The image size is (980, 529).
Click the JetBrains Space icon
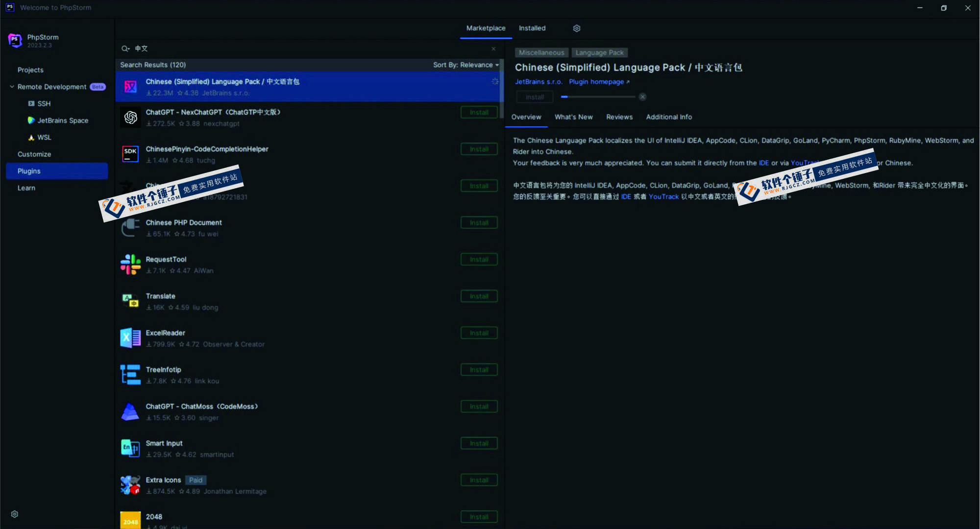(x=31, y=120)
